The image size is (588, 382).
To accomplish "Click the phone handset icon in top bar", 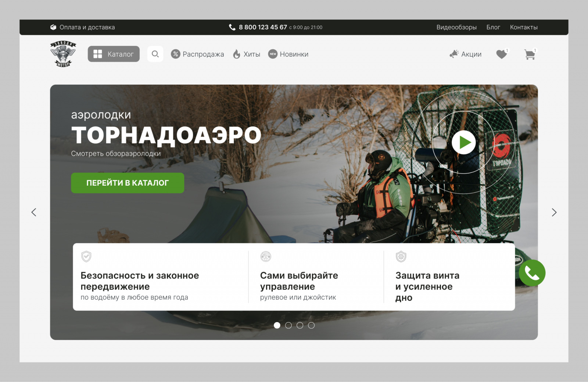I will 232,27.
